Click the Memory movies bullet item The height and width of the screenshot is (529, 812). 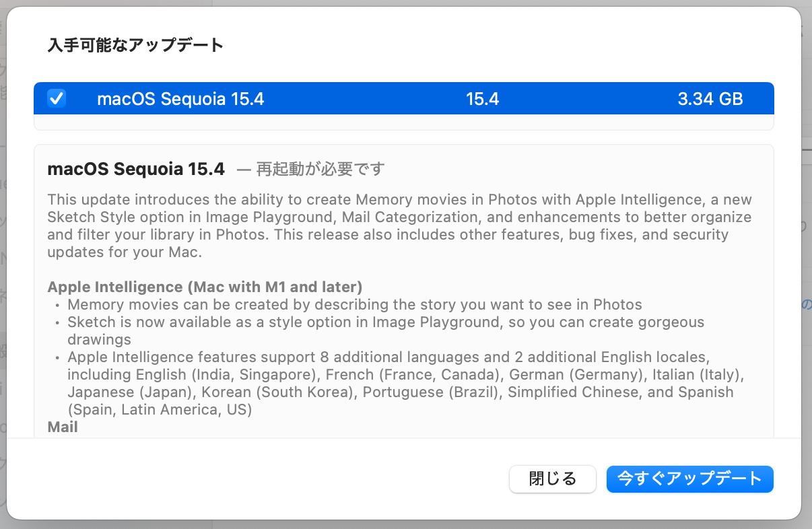coord(354,304)
